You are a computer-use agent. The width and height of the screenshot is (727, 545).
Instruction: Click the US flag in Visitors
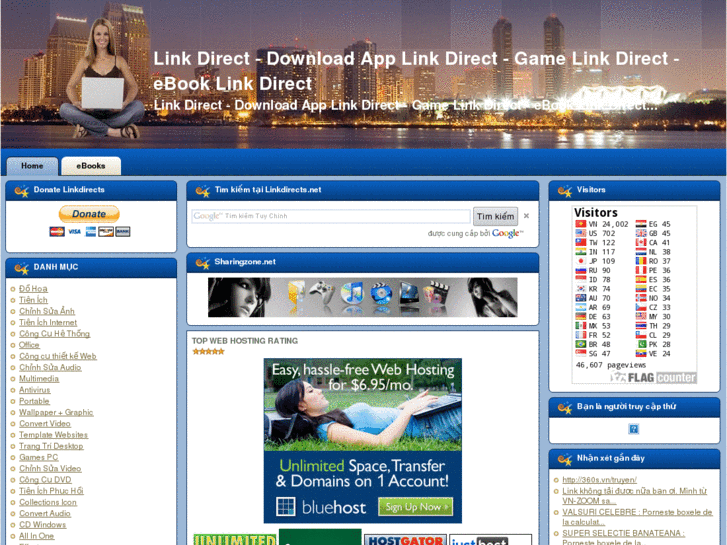[x=580, y=233]
